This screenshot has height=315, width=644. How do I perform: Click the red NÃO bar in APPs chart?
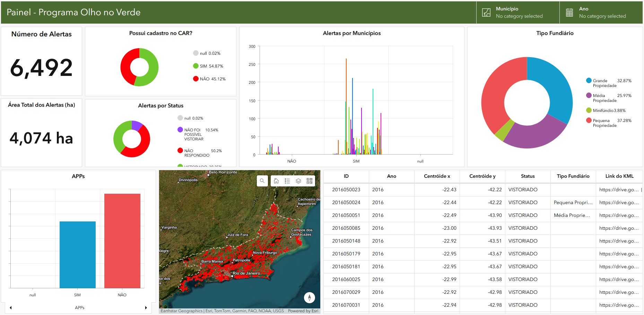(x=122, y=241)
